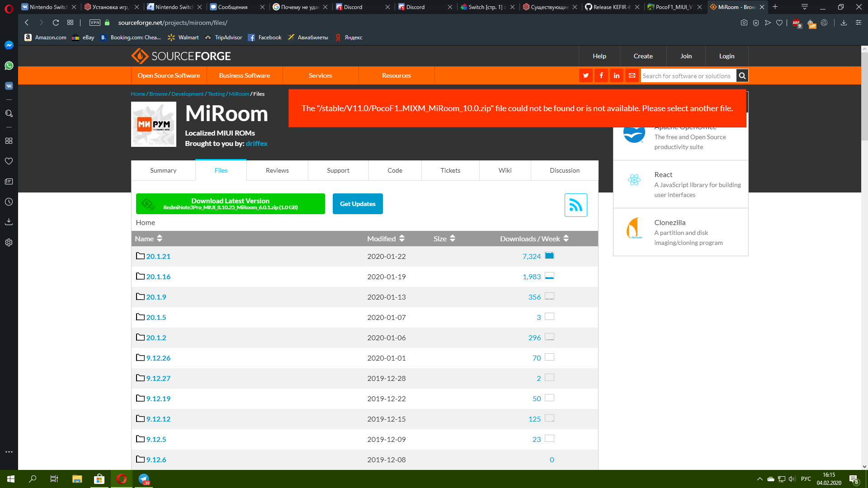Click Help link in header

[599, 56]
